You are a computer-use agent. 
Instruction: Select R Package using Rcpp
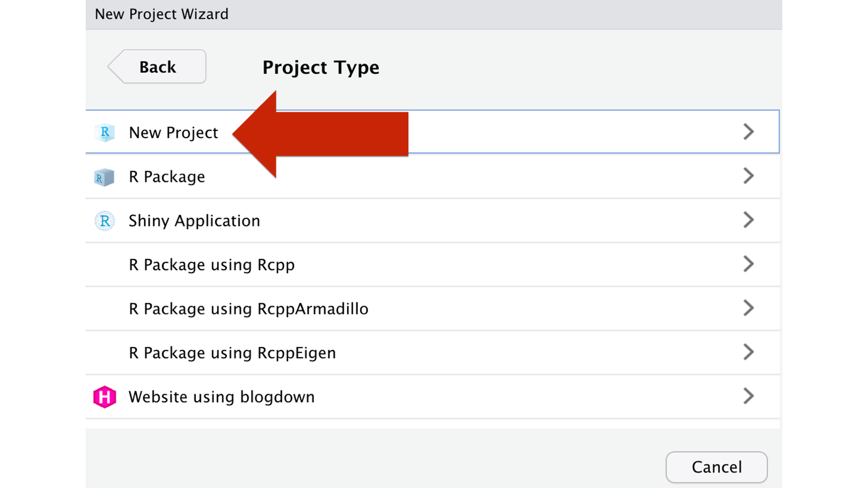pos(432,264)
